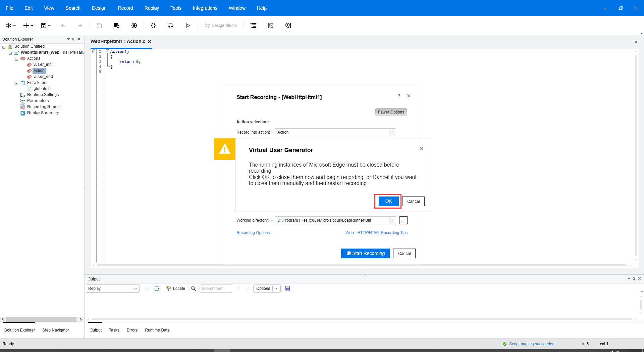Click the clear output X icon
This screenshot has width=644, height=352.
(x=147, y=289)
